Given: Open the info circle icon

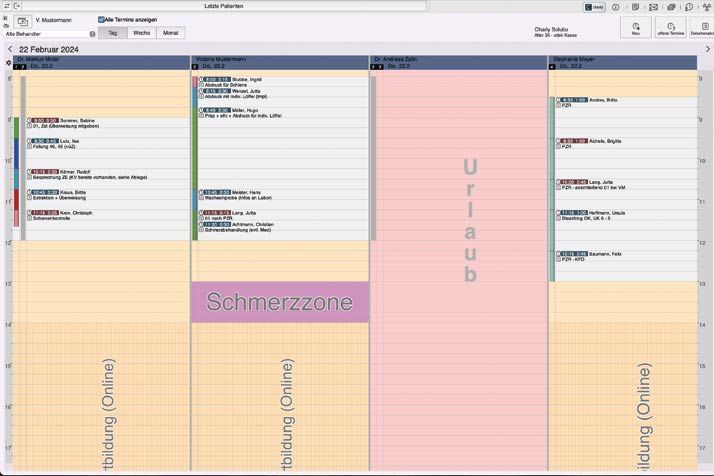Looking at the screenshot, I should [616, 7].
